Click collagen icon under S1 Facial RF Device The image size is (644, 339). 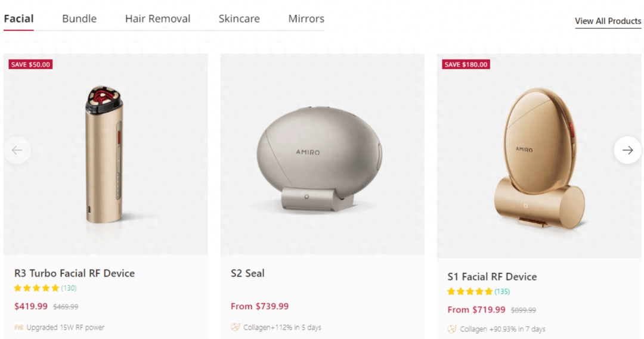[452, 329]
